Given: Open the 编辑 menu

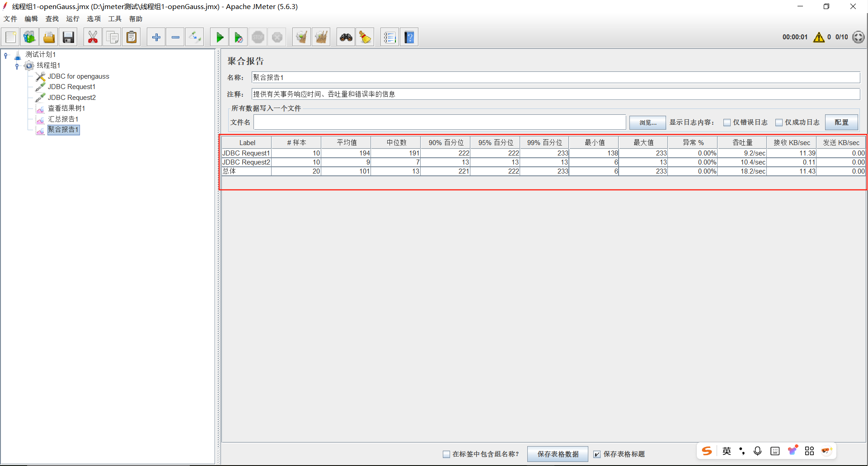Looking at the screenshot, I should (x=31, y=19).
